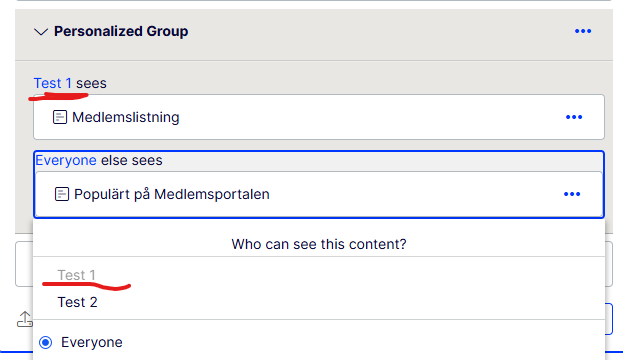The image size is (623, 360).
Task: Click the partly hidden blue-outlined button at right
Action: 609,319
